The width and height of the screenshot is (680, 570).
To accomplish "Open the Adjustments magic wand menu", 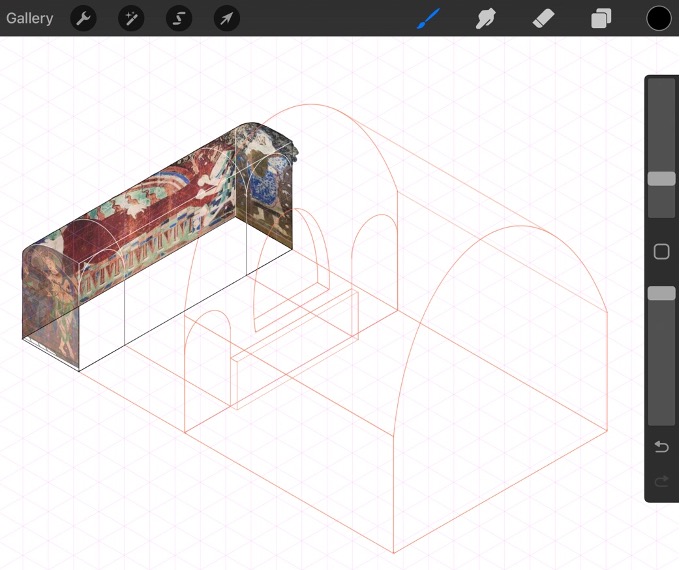I will [x=131, y=18].
